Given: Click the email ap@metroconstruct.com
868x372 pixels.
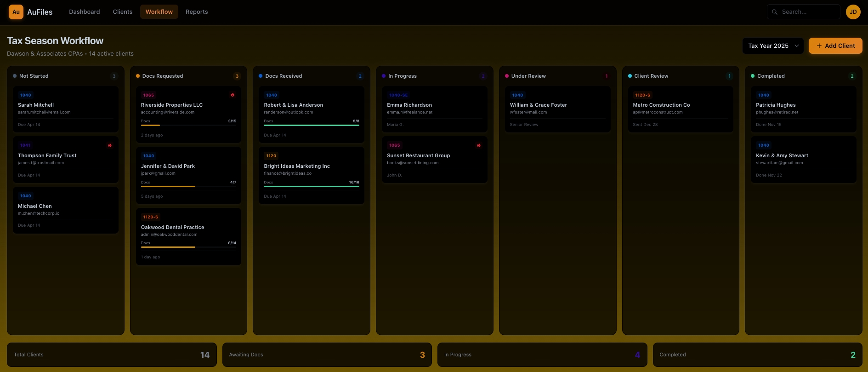Looking at the screenshot, I should [x=658, y=112].
